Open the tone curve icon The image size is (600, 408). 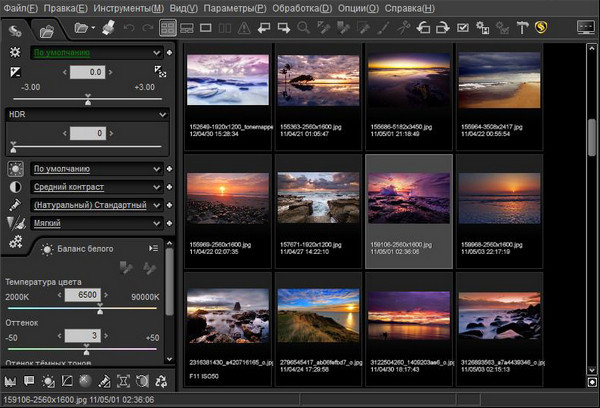click(67, 381)
